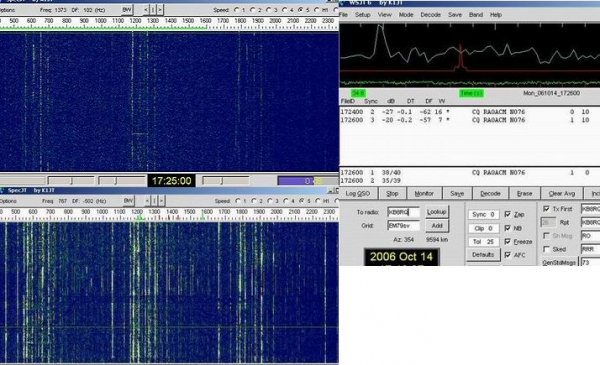
Task: Toggle the Zap checkbox
Action: (508, 214)
